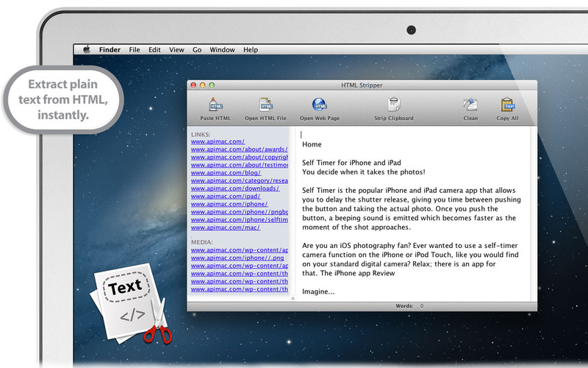This screenshot has width=588, height=368.
Task: Click the 'Home' line in extracted text
Action: (x=312, y=144)
